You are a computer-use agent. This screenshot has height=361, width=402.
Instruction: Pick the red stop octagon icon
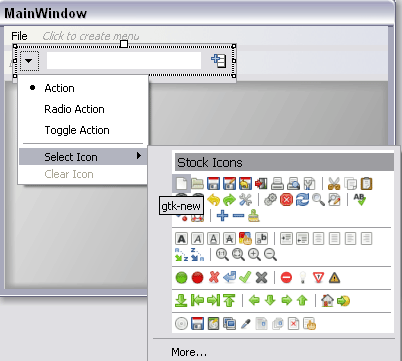286,200
